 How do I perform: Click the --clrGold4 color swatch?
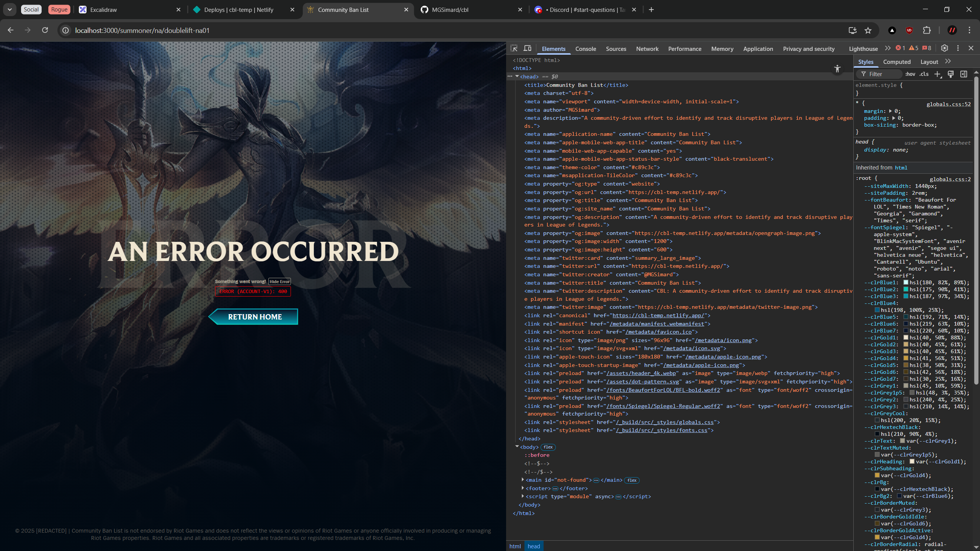pos(906,358)
